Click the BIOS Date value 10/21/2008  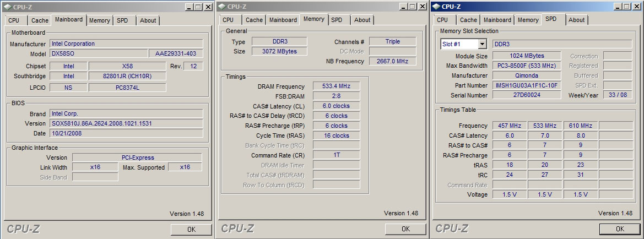click(x=127, y=133)
